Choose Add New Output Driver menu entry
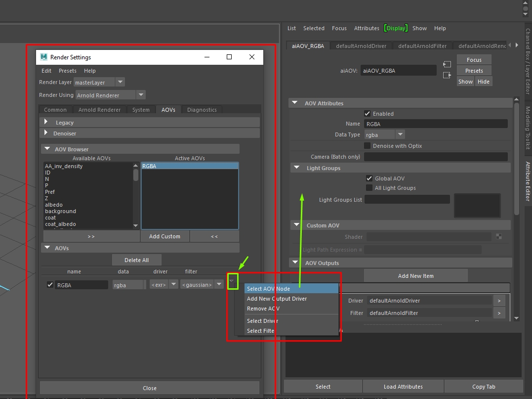This screenshot has height=399, width=532. coord(291,299)
